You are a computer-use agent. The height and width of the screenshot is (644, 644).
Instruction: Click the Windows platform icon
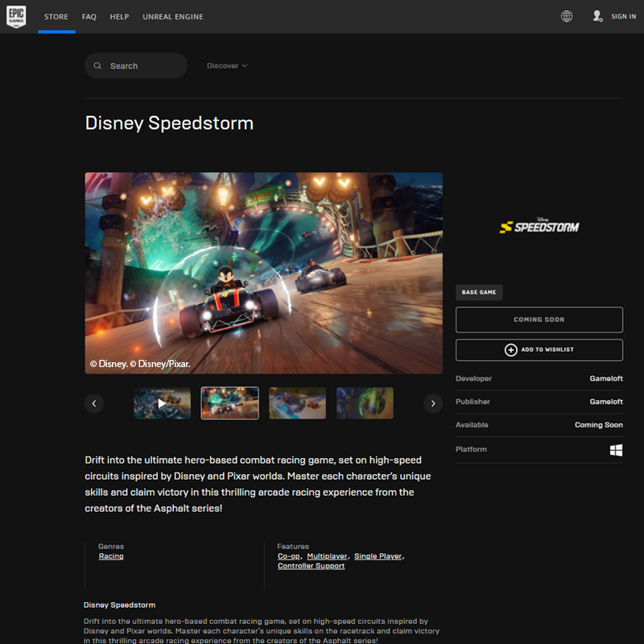coord(616,450)
